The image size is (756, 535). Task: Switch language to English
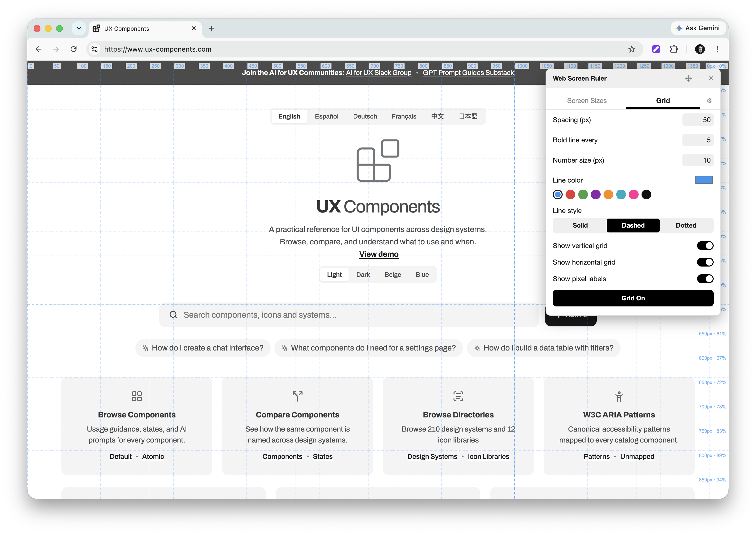click(289, 116)
